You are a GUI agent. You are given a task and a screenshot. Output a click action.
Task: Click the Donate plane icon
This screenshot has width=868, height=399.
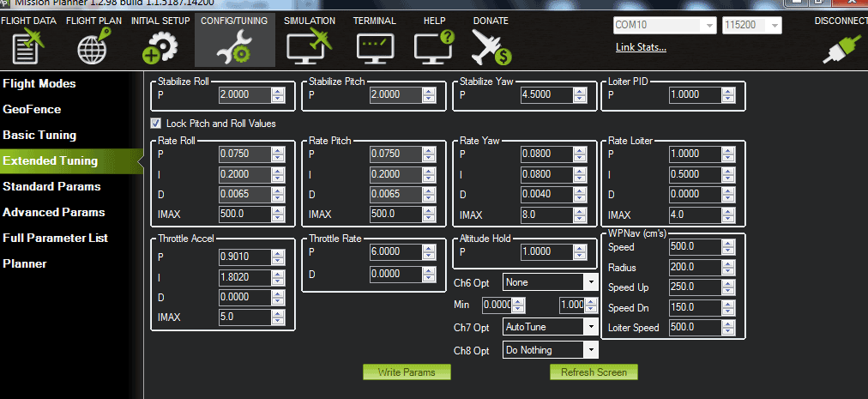(491, 48)
